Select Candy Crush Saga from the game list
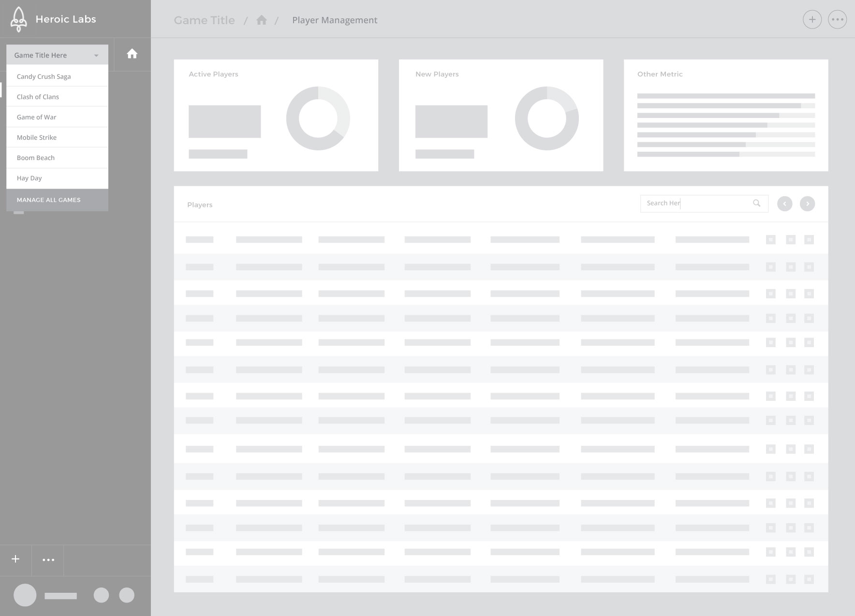This screenshot has height=616, width=855. (x=44, y=76)
